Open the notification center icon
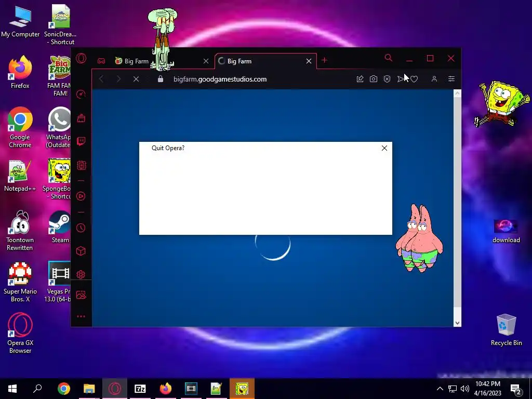The height and width of the screenshot is (399, 532). coord(516,389)
